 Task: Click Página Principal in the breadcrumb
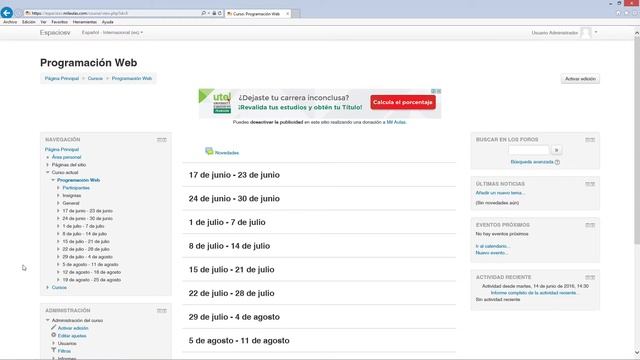(x=62, y=78)
